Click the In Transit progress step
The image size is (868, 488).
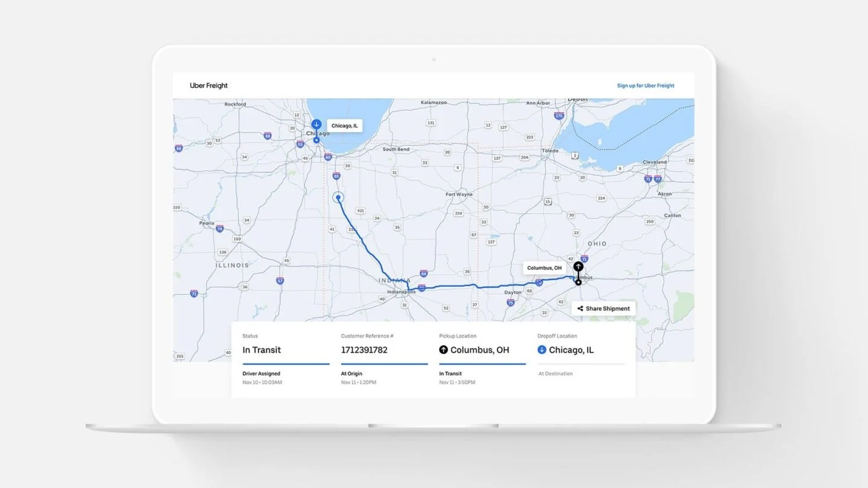point(451,374)
